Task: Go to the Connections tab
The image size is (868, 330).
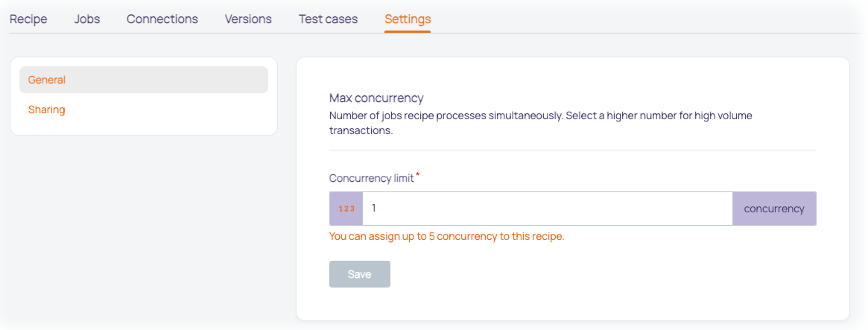Action: (162, 19)
